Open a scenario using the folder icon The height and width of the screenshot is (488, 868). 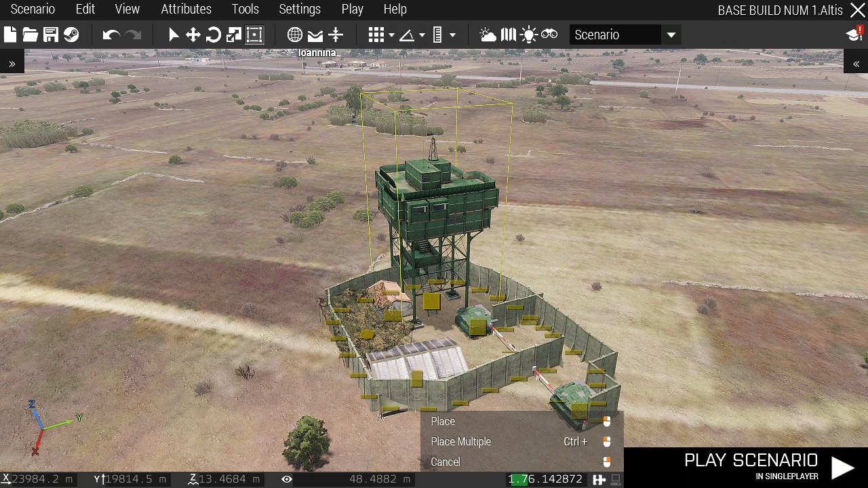pos(31,35)
